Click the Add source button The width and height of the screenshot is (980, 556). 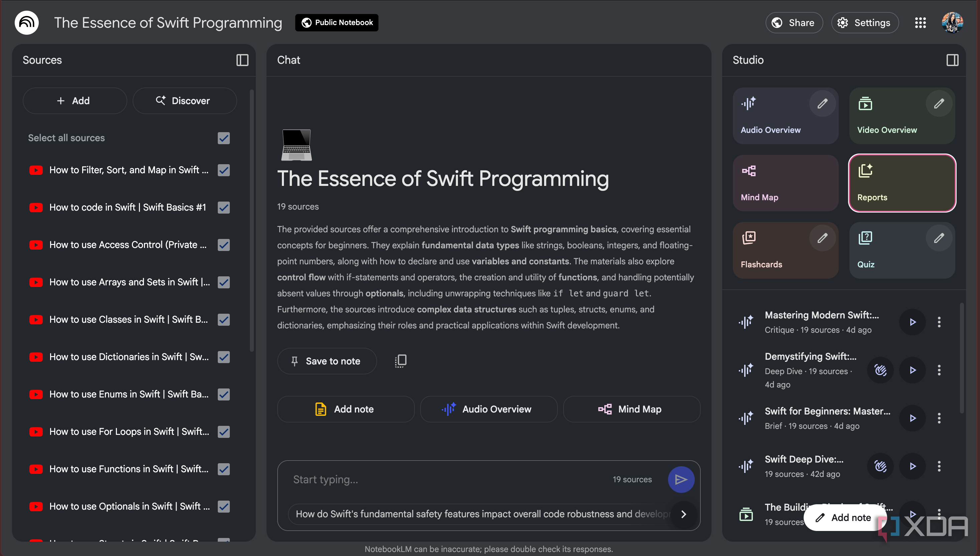point(75,101)
